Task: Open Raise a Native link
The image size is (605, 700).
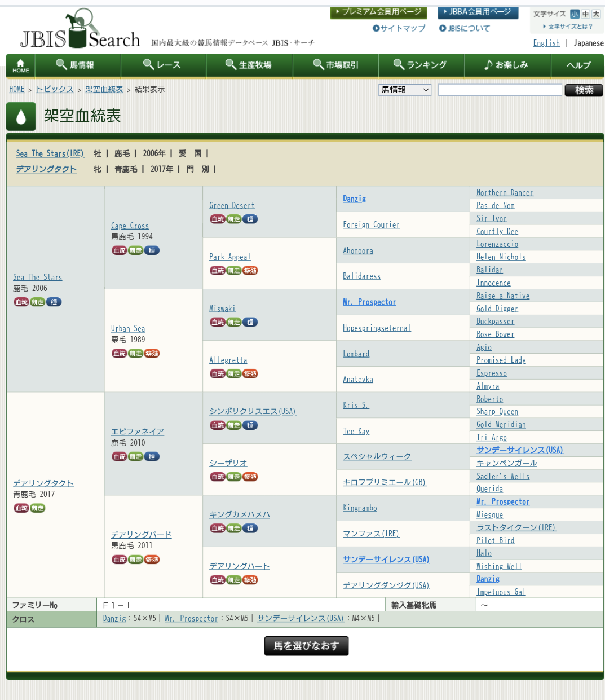Action: click(503, 296)
